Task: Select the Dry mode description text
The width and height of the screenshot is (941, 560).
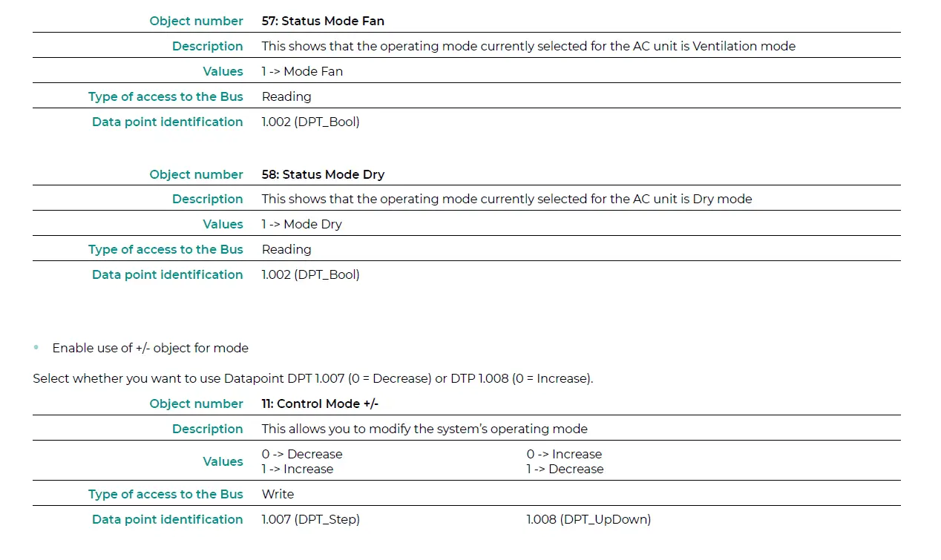Action: click(507, 199)
